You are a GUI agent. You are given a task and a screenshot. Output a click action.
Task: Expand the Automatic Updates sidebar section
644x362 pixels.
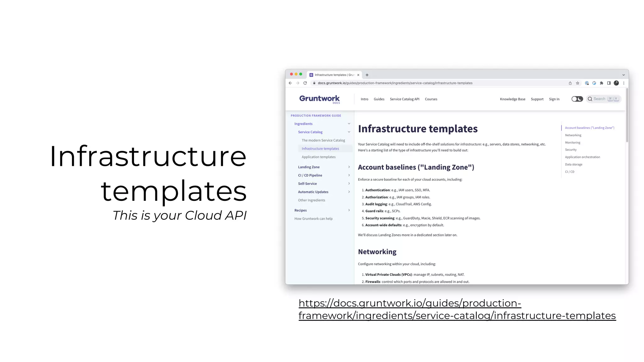point(349,192)
